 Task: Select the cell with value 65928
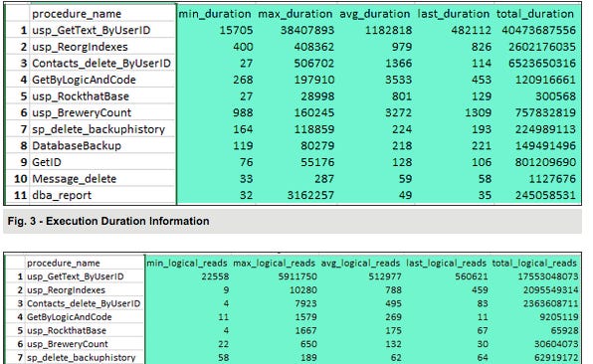point(564,331)
